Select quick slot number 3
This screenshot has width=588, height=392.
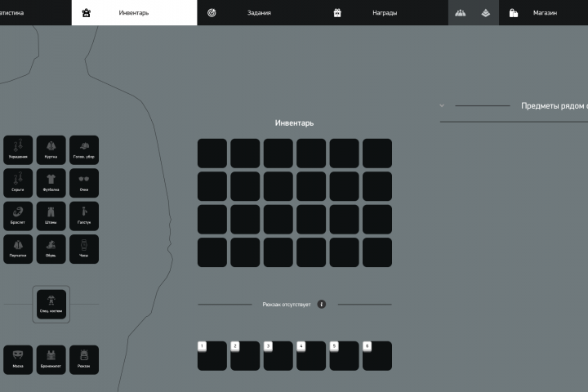278,355
